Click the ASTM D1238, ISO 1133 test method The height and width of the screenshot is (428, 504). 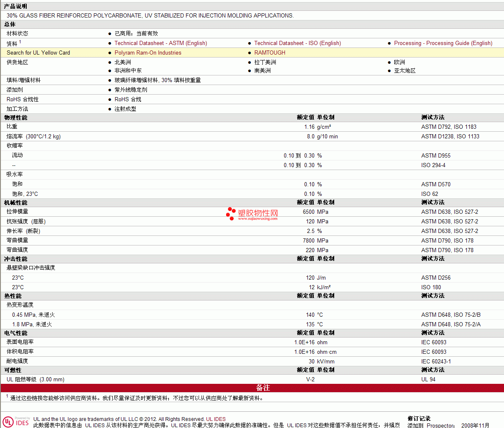(x=450, y=136)
